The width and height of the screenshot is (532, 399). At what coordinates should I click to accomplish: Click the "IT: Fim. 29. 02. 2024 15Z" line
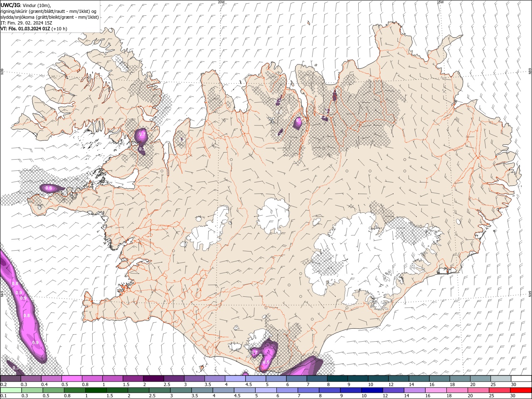[x=27, y=23]
